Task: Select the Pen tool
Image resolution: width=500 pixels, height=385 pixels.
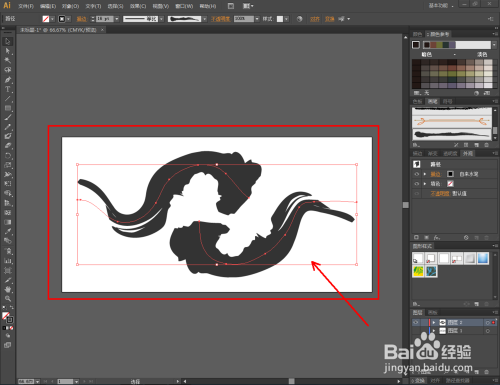Action: (x=8, y=80)
